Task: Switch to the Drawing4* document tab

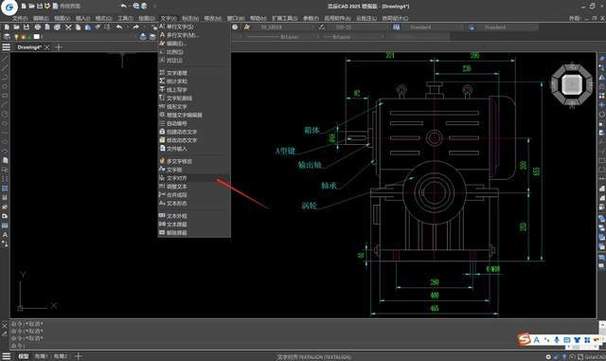Action: [29, 47]
